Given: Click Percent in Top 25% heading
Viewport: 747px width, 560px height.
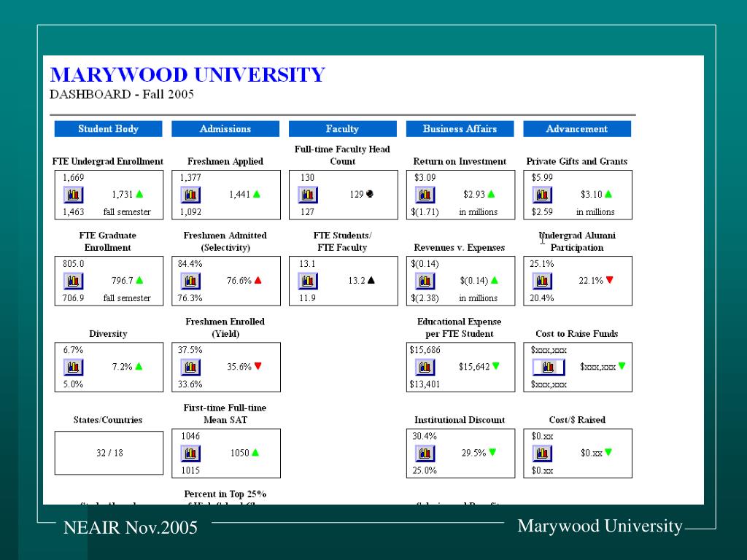Looking at the screenshot, I should [x=225, y=494].
